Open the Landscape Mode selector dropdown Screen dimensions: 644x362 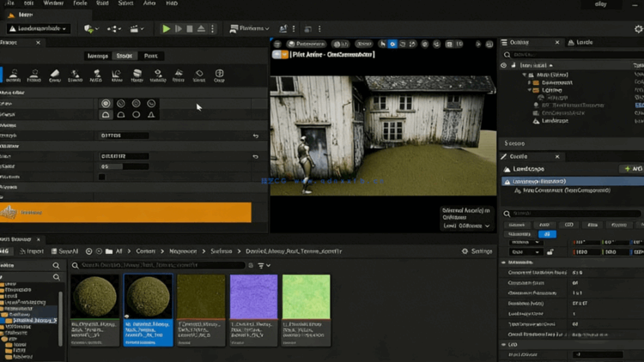[38, 28]
